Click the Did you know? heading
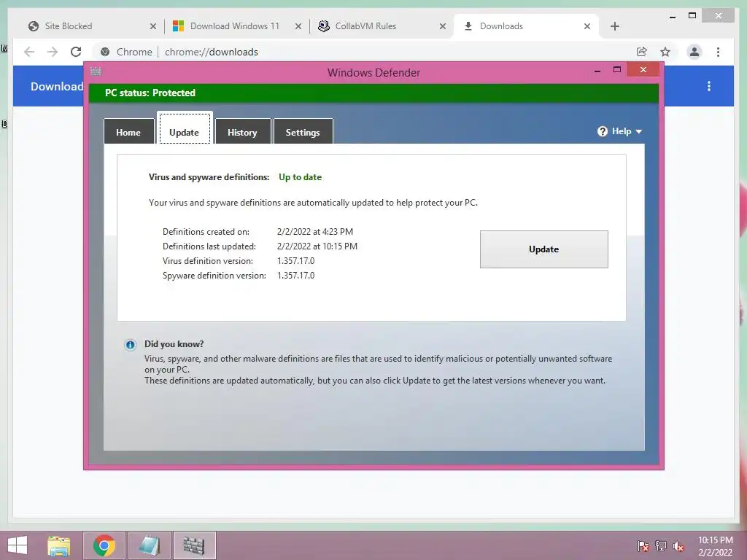This screenshot has height=560, width=747. pyautogui.click(x=174, y=344)
